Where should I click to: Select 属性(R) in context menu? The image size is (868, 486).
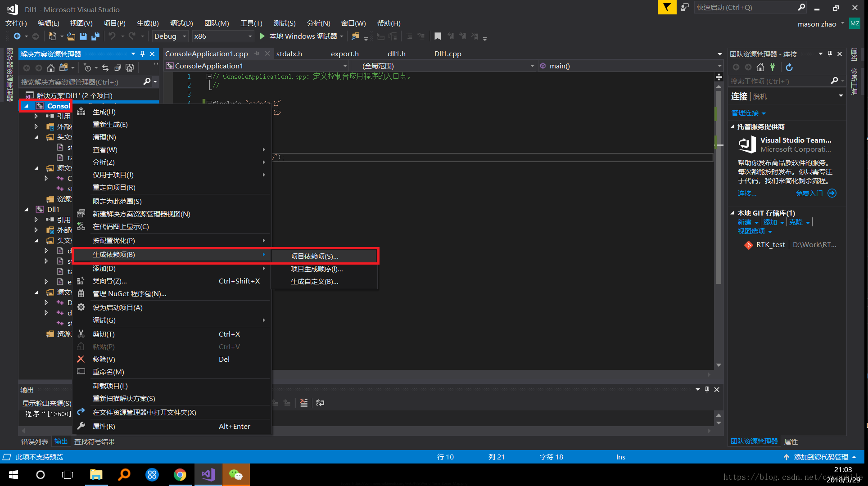(x=172, y=426)
